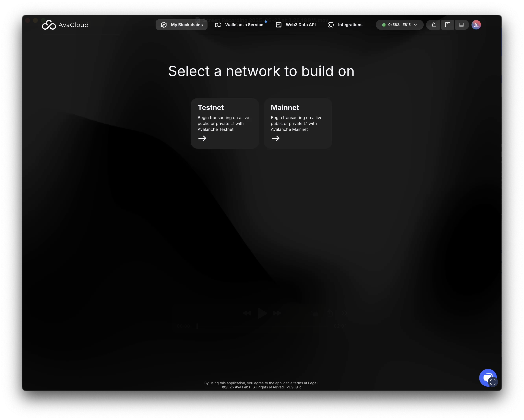Click the arrow in the Testnet card

click(202, 138)
